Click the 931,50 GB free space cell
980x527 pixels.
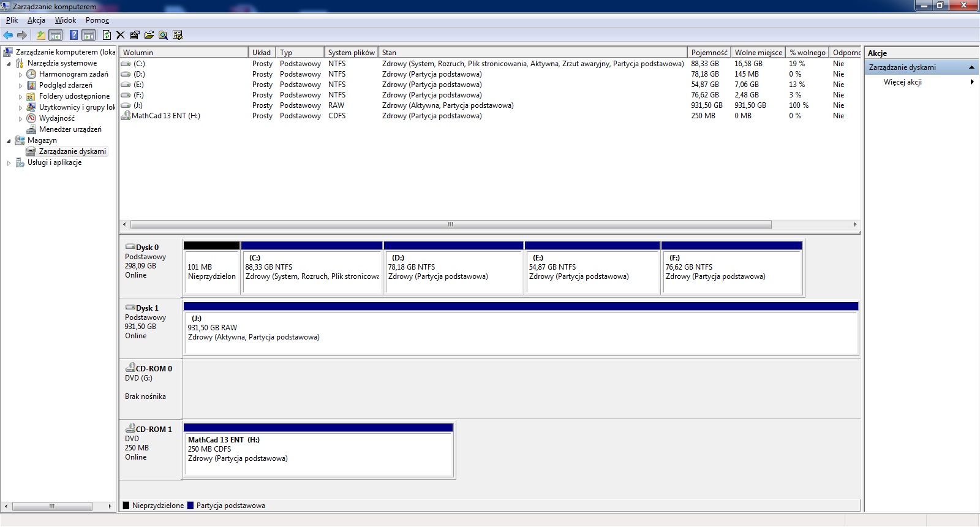(750, 105)
